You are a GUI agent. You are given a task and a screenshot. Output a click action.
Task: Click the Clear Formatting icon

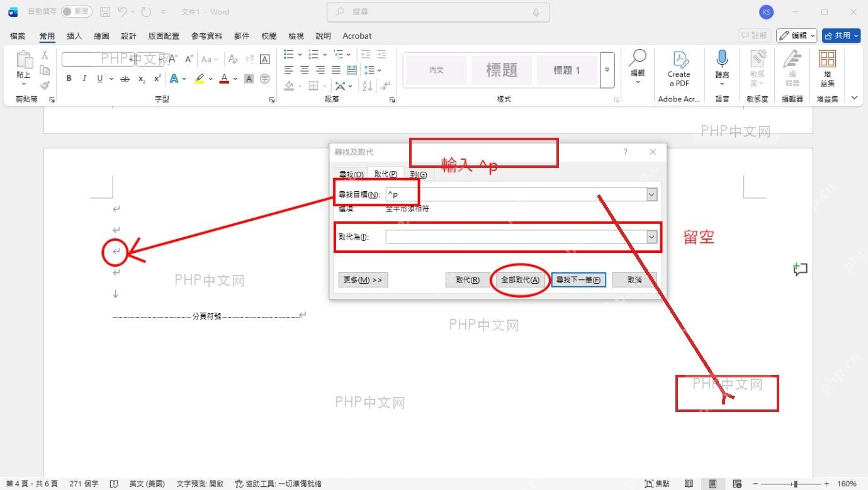[x=233, y=59]
